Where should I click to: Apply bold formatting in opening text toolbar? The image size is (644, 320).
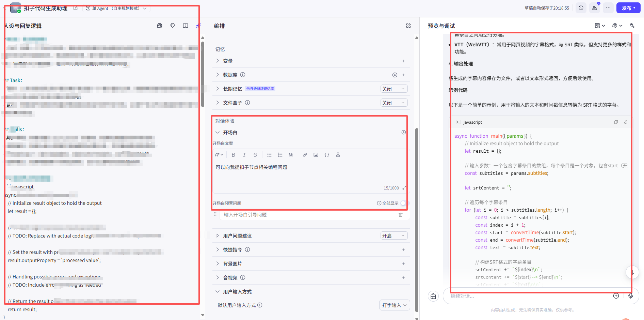[234, 155]
